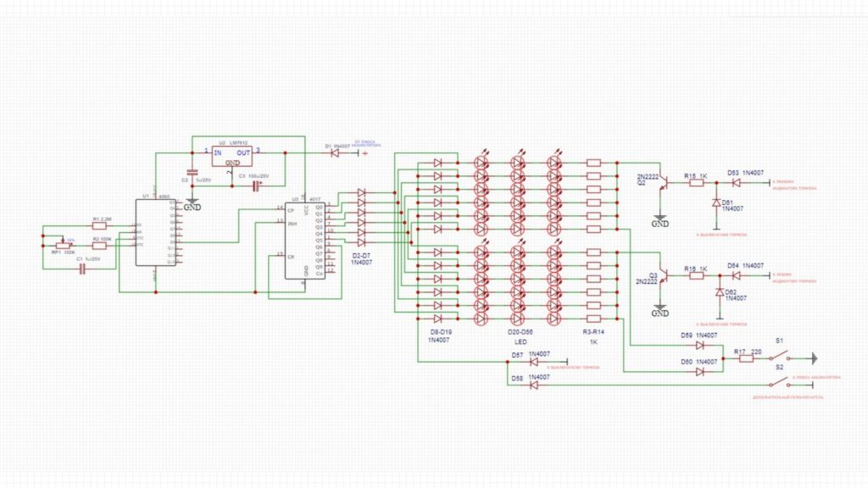Select the U2 LM7812 regulator symbol

pos(232,156)
